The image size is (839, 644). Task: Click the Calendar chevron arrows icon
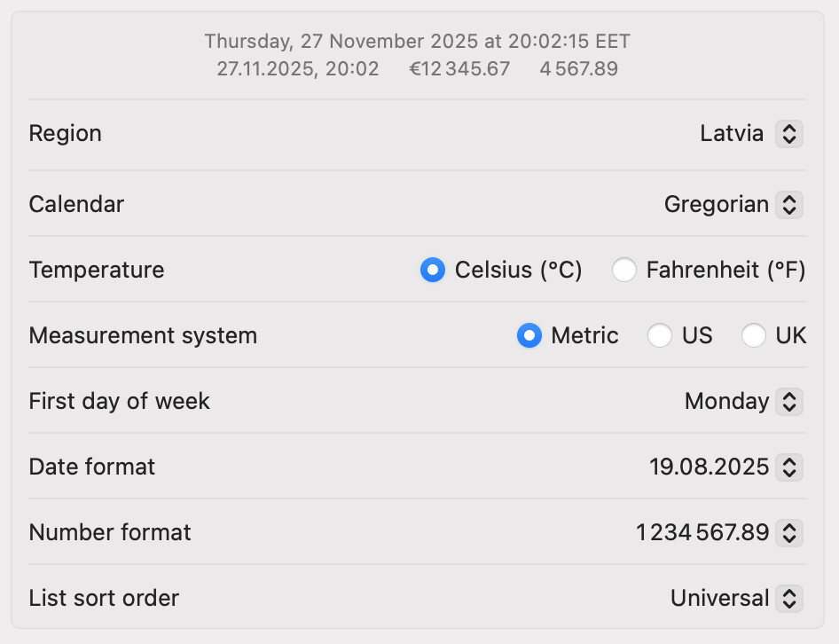click(788, 205)
